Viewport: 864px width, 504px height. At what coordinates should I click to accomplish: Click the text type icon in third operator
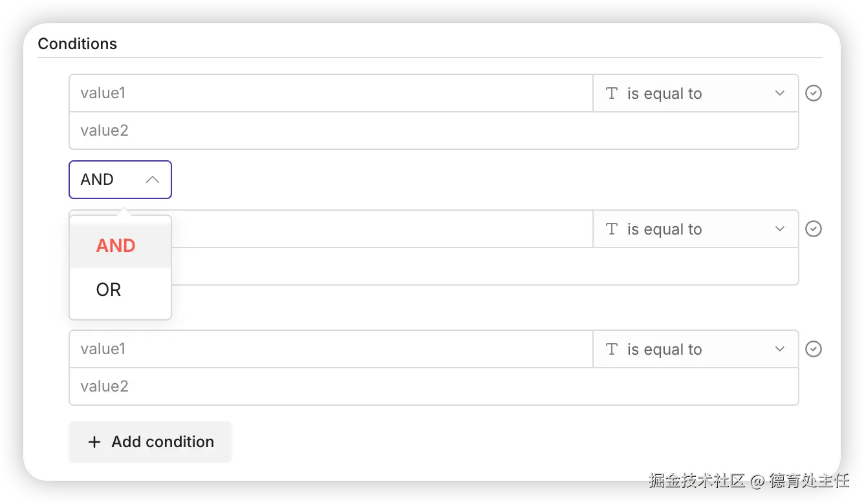coord(612,349)
